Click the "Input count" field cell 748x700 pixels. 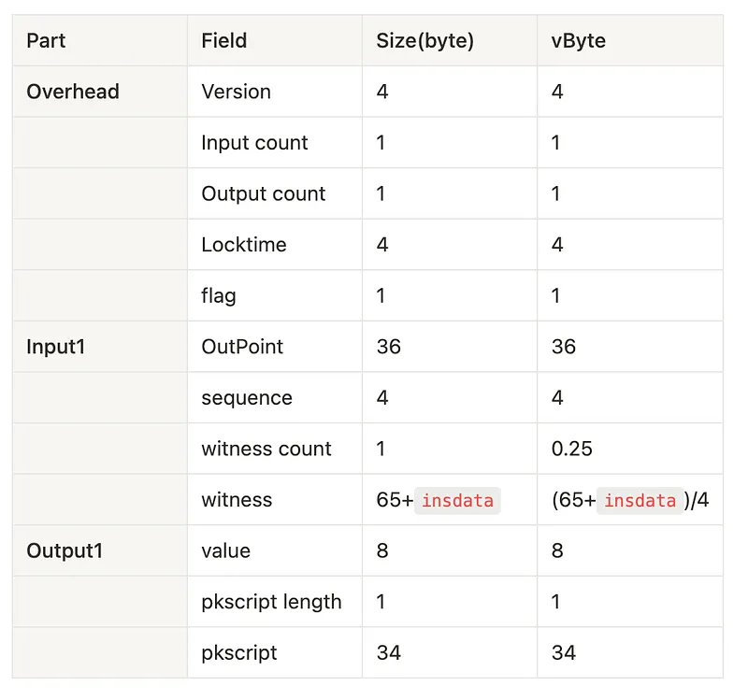tap(254, 143)
